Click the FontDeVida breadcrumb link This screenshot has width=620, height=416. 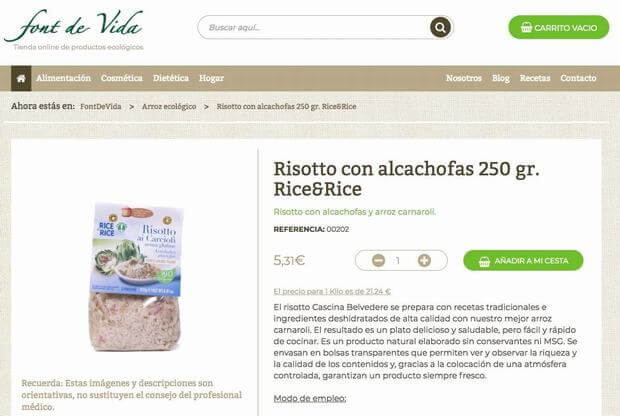click(101, 106)
